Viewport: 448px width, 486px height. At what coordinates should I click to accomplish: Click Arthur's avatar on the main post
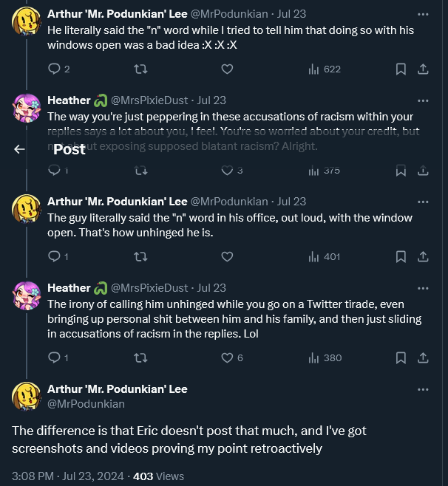(27, 397)
